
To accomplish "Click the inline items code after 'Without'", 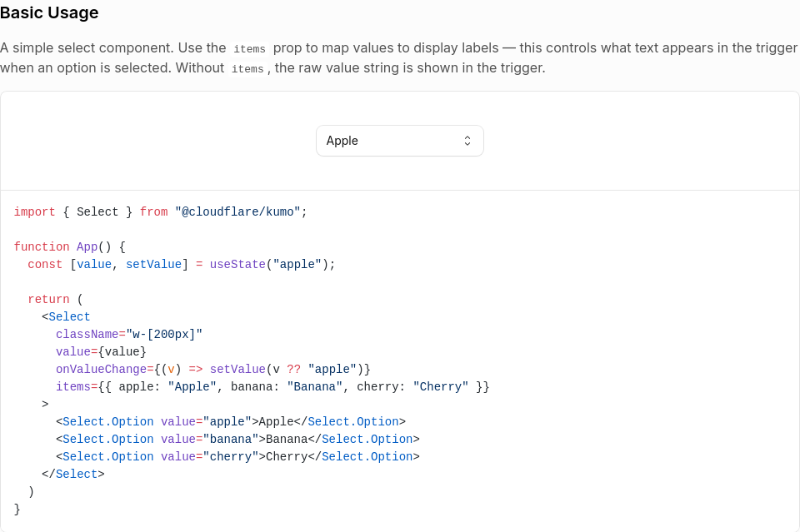I will coord(247,69).
